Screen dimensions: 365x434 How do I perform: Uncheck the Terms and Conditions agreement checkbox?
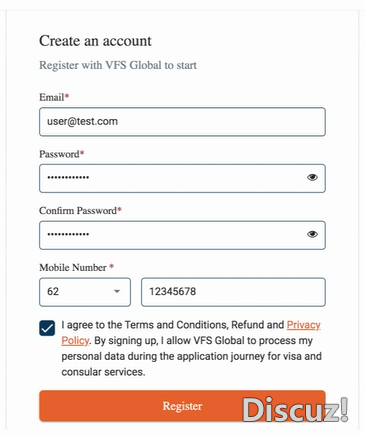click(x=47, y=328)
